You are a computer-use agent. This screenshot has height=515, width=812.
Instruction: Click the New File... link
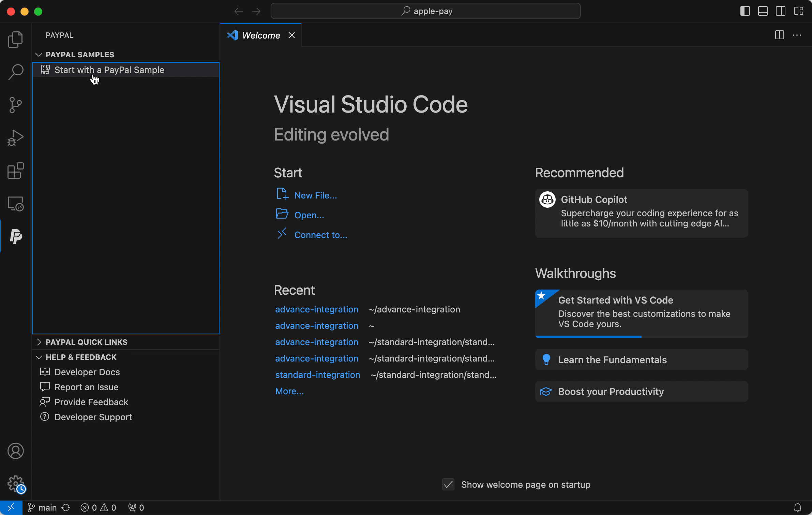(x=315, y=195)
